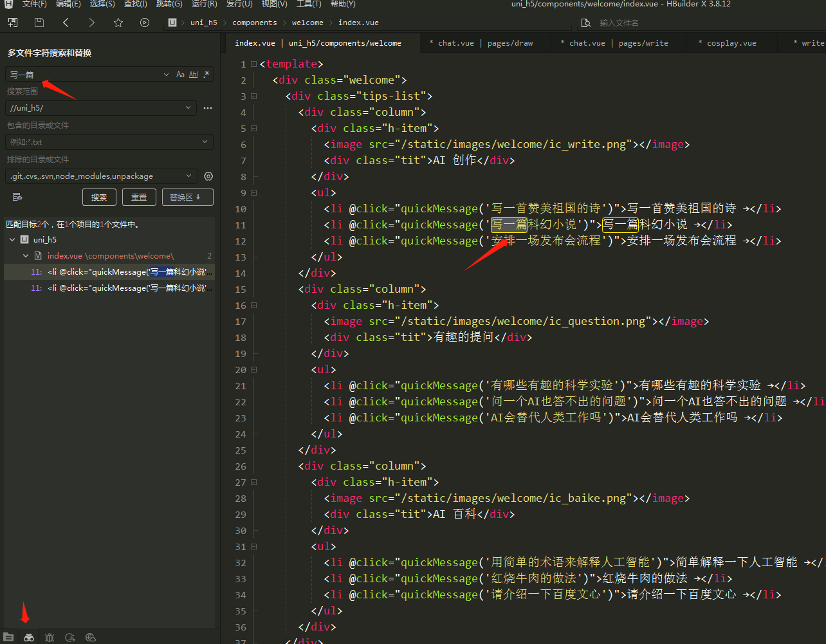Screen dimensions: 826x644
Task: Click the 重置 button
Action: point(139,197)
